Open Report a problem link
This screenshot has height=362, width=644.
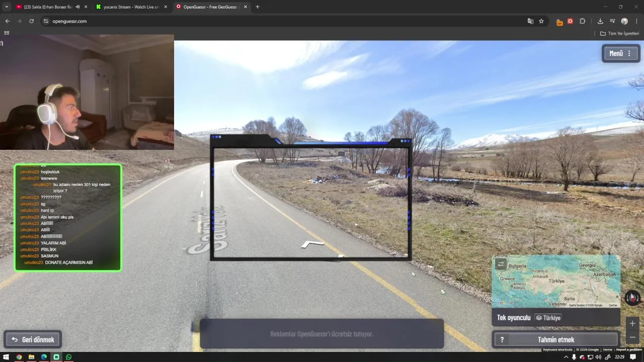(629, 349)
